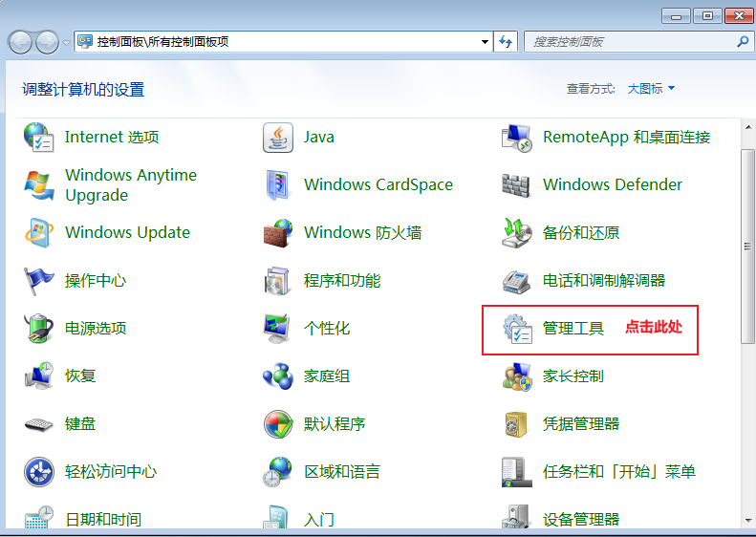Viewport: 756px width, 537px height.
Task: Open the Java control panel icon
Action: (x=278, y=138)
